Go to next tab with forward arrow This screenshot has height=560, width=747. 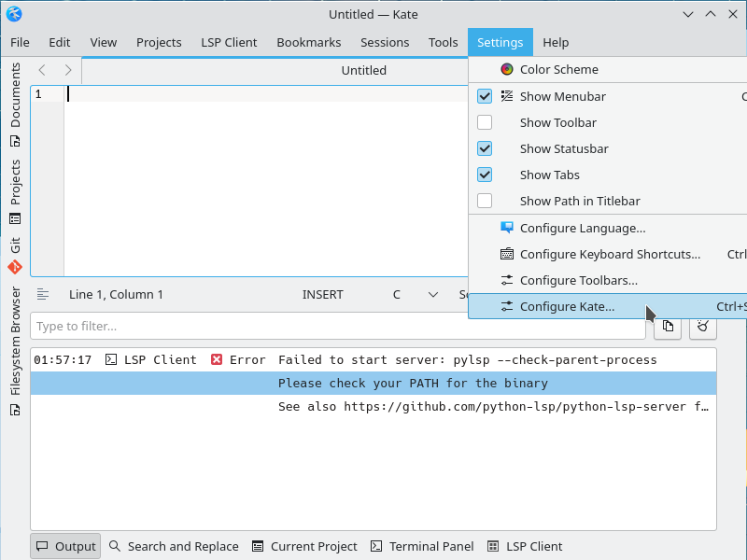pyautogui.click(x=68, y=71)
